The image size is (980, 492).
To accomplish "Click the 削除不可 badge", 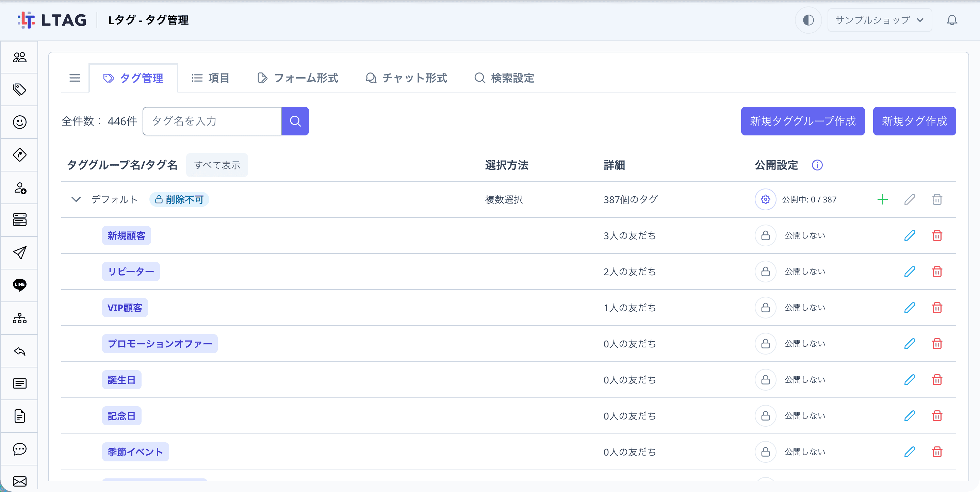I will tap(179, 199).
